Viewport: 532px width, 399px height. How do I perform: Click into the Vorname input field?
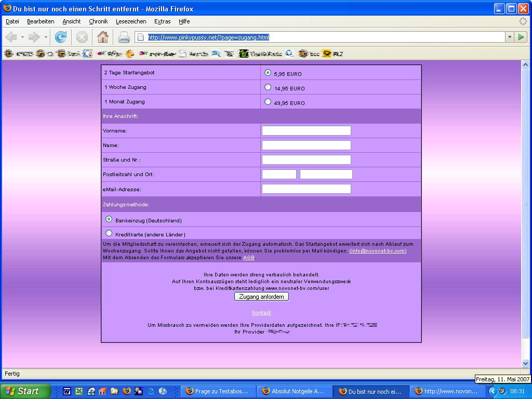(x=306, y=131)
